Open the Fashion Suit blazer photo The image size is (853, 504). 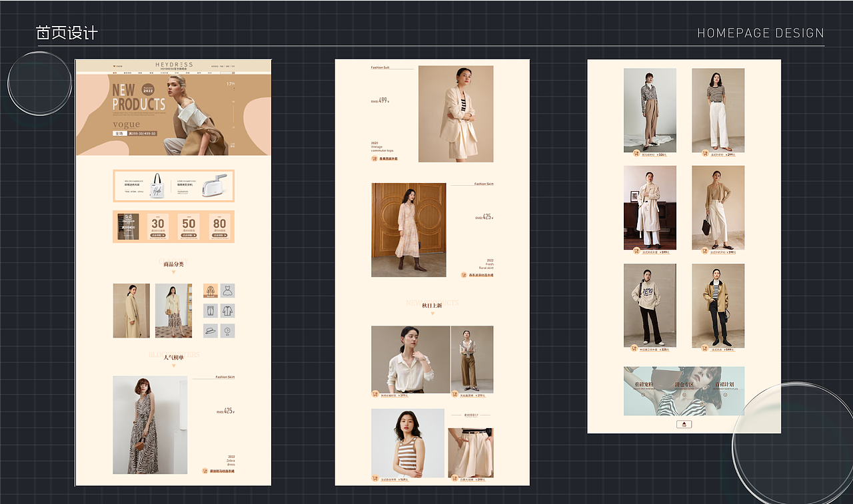tap(456, 114)
